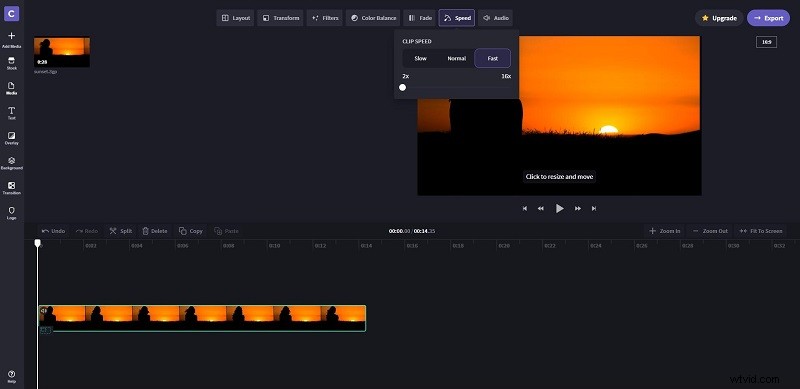Open the 16:9 aspect ratio selector
800x389 pixels.
(766, 42)
